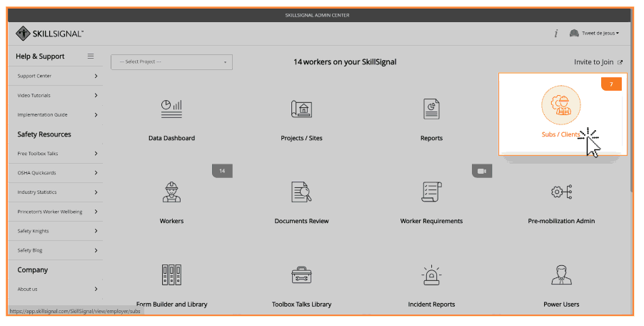Screen dimensions: 644x326
Task: Expand the Industry Statistics chevron
Action: pos(96,192)
